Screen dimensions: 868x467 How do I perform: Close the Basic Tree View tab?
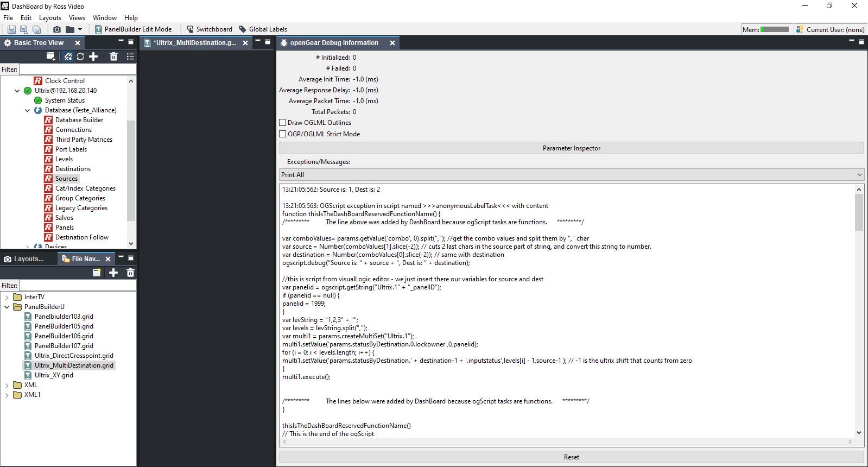78,43
